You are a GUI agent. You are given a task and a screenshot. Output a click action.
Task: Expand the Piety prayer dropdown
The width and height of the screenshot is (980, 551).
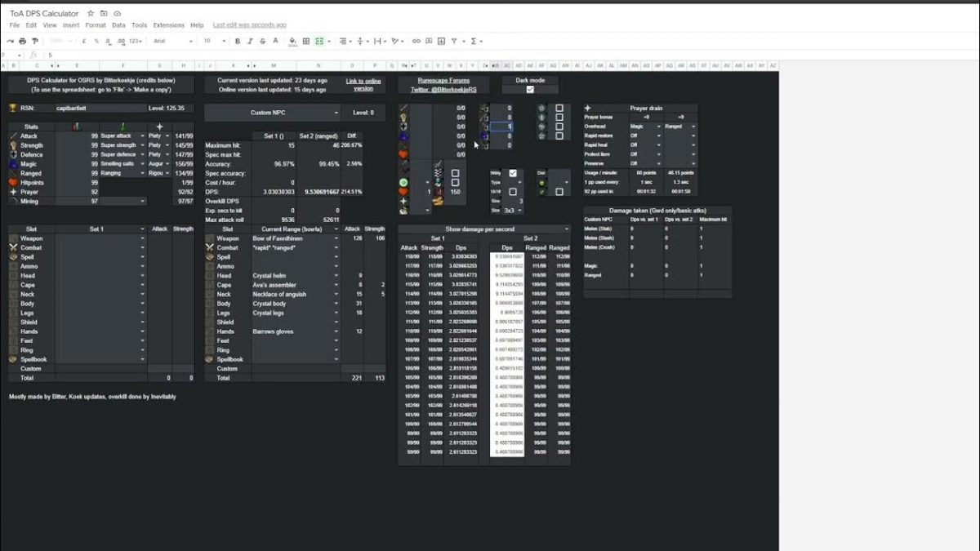[167, 136]
